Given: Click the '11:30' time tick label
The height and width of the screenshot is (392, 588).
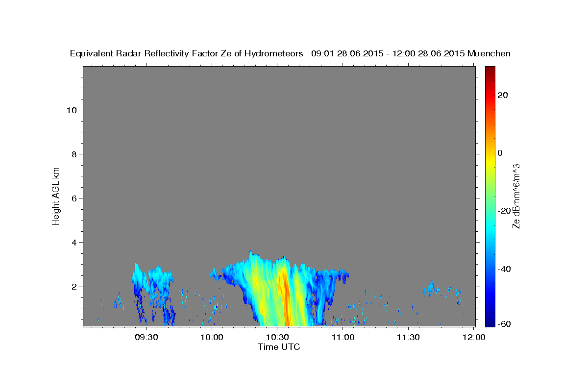Looking at the screenshot, I should [409, 337].
